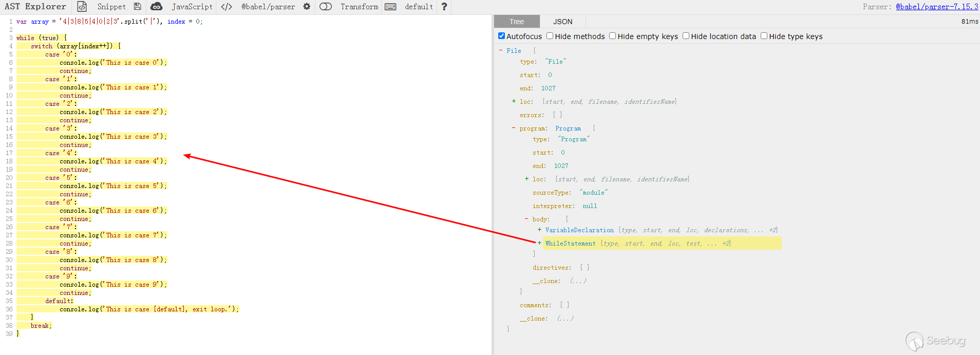The height and width of the screenshot is (355, 980).
Task: Enable Hide location data checkbox
Action: click(x=686, y=36)
